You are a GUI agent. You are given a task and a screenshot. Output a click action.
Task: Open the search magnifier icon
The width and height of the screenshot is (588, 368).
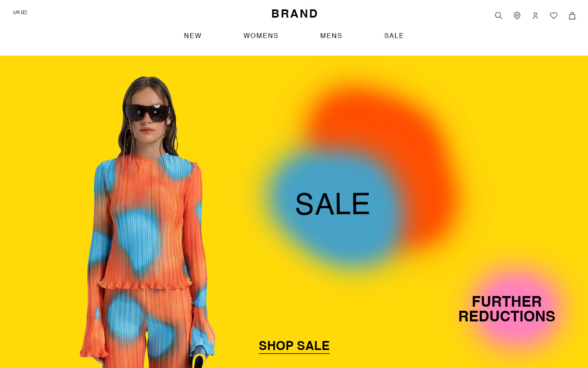pos(498,16)
